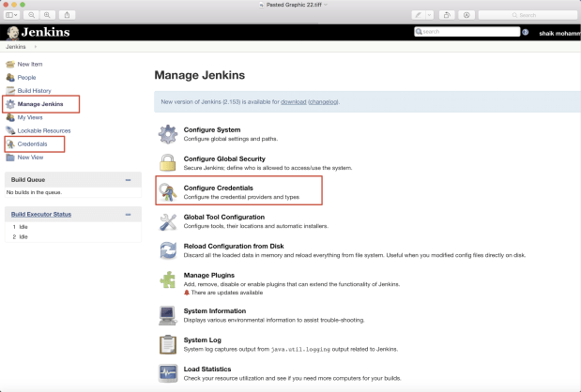This screenshot has height=392, width=581.
Task: Collapse the Build Queue panel
Action: point(128,180)
